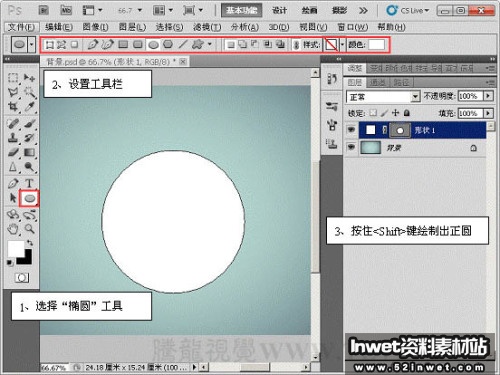Screen dimensions: 500x375
Task: Open the blend mode 正常 dropdown
Action: [415, 97]
